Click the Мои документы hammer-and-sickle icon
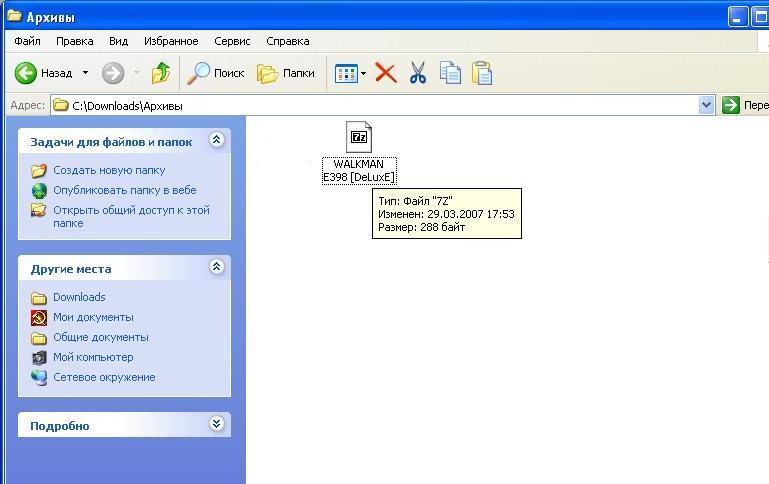The height and width of the screenshot is (484, 769). point(39,318)
